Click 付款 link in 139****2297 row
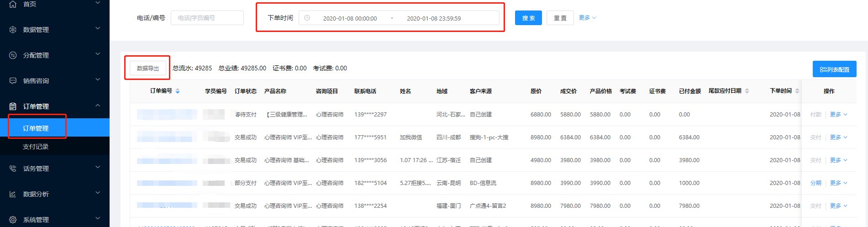 (815, 115)
